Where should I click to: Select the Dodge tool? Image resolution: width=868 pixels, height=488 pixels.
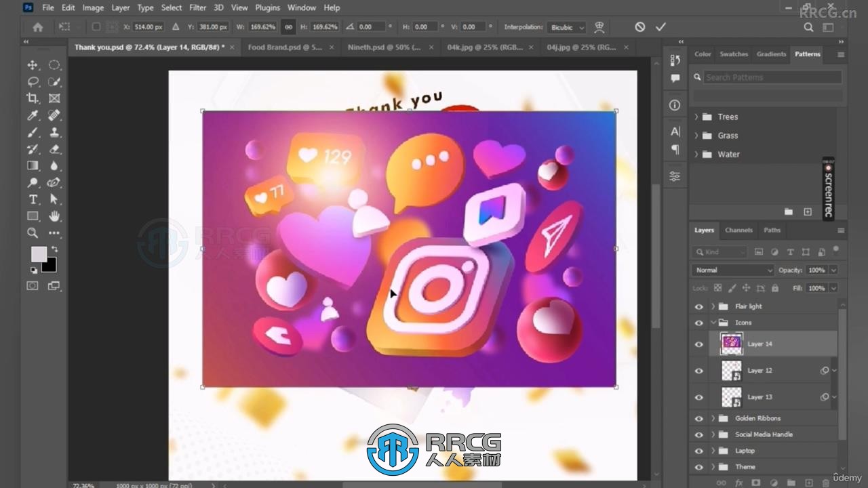[x=33, y=182]
